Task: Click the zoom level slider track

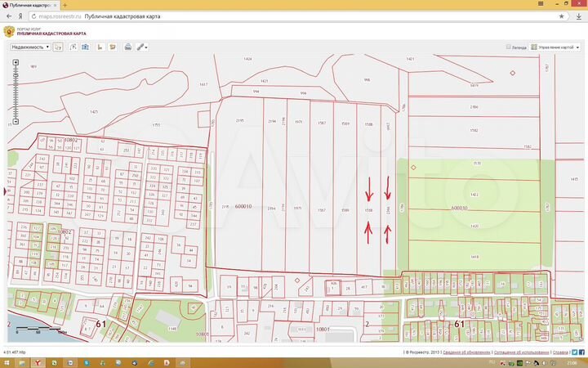Action: [16, 92]
